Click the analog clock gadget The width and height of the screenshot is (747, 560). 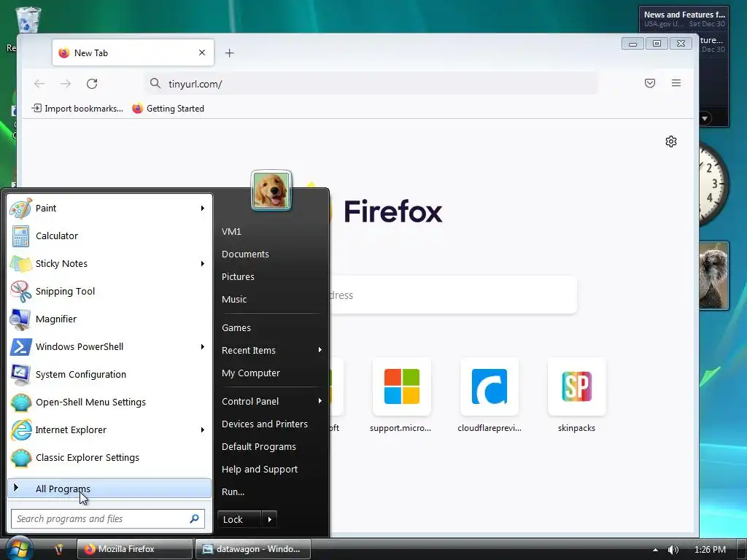712,183
